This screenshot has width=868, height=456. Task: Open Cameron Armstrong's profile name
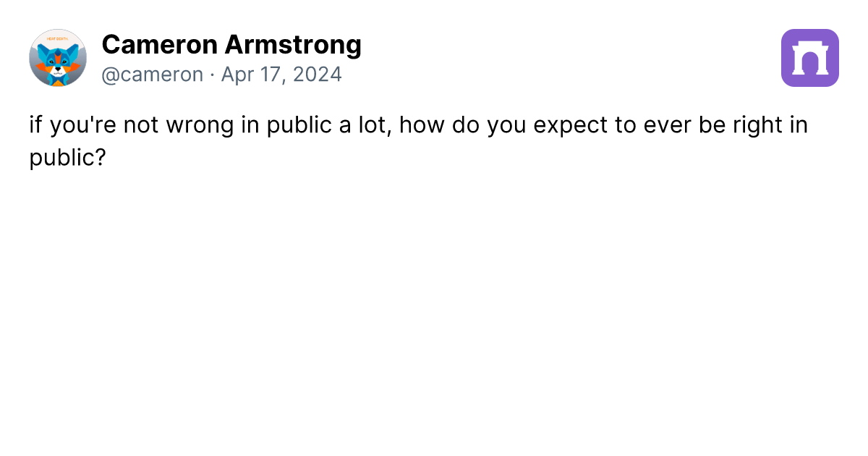231,45
